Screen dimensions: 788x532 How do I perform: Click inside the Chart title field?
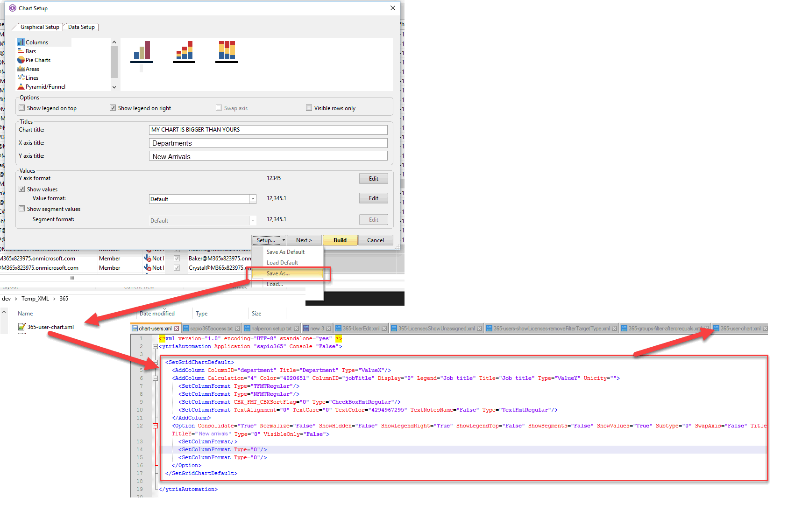pos(269,130)
